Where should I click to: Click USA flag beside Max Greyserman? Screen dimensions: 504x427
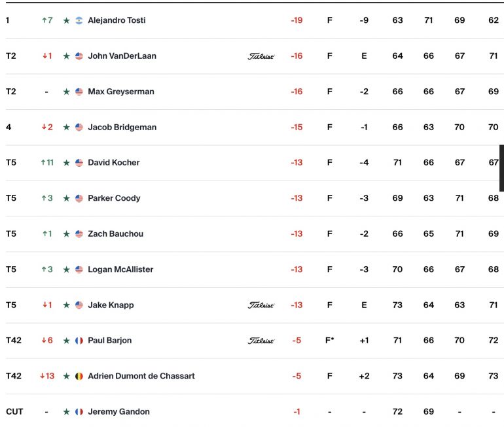79,92
